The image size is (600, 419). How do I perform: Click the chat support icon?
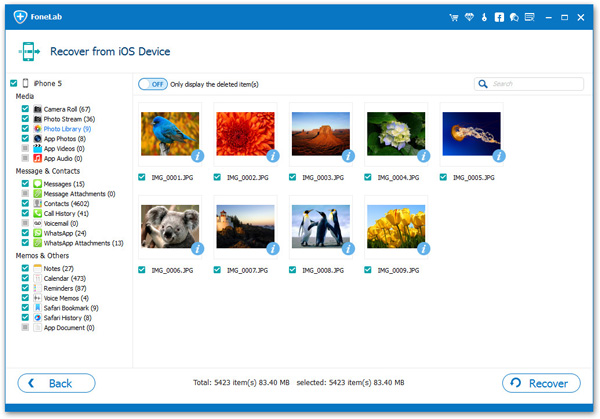(514, 17)
